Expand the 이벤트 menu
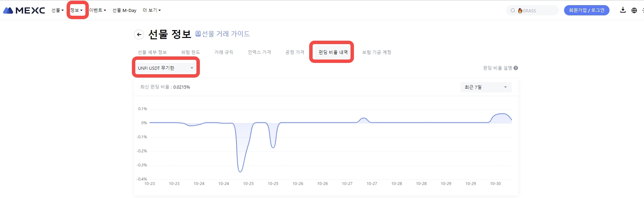This screenshot has width=644, height=198. pos(97,10)
